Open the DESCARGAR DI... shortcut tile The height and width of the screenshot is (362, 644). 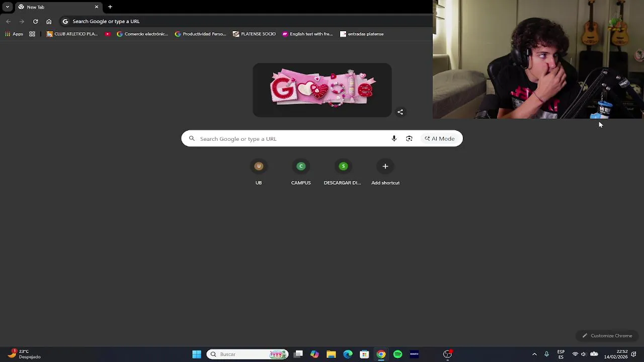(343, 172)
